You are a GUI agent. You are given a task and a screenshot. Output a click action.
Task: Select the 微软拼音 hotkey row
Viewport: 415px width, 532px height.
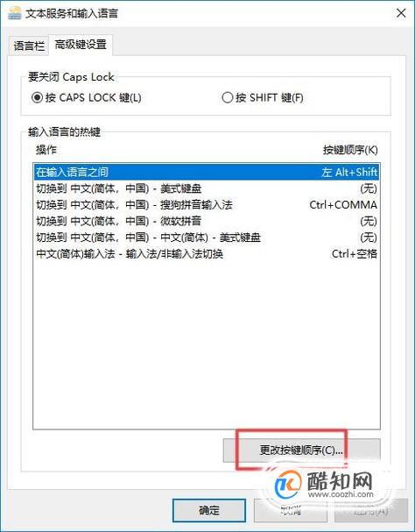(207, 221)
